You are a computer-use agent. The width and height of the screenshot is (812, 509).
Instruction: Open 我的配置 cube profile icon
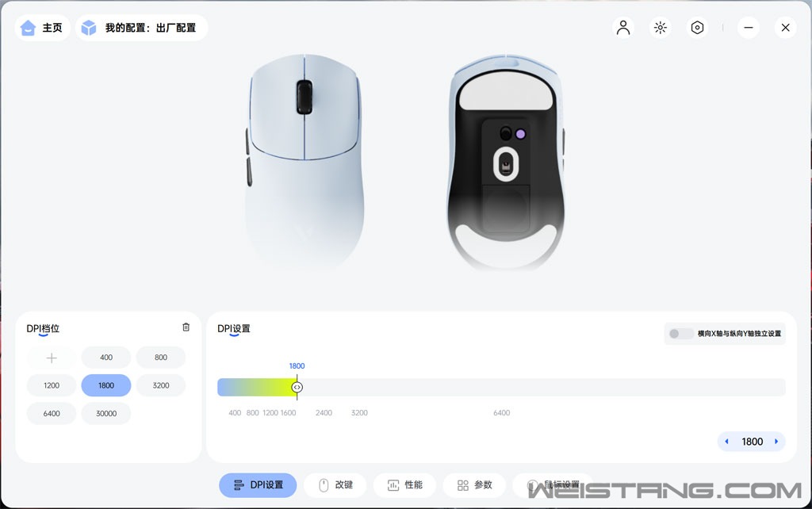point(89,28)
